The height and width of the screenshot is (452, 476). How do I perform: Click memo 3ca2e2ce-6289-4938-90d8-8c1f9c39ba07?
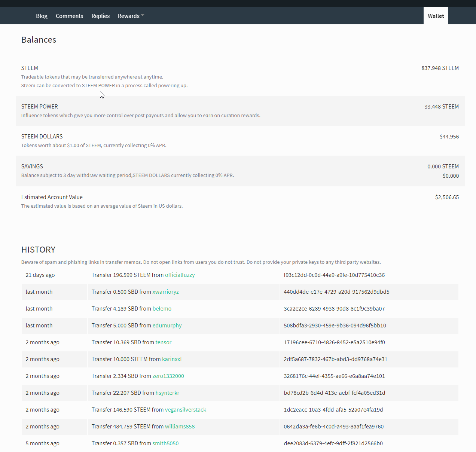(334, 309)
